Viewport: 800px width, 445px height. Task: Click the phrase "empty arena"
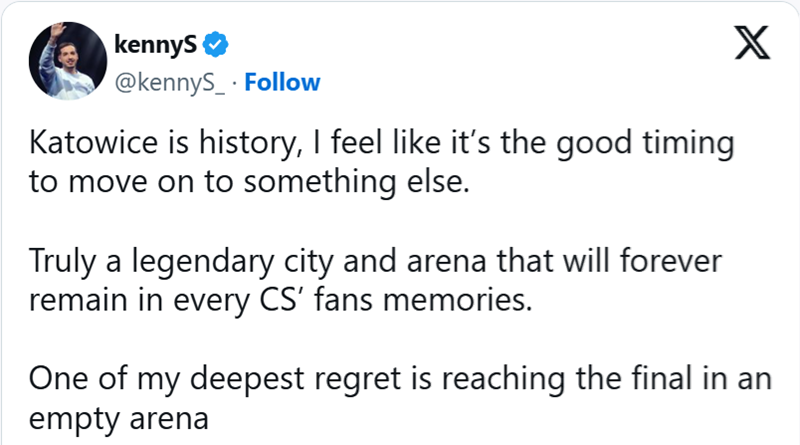tap(118, 419)
